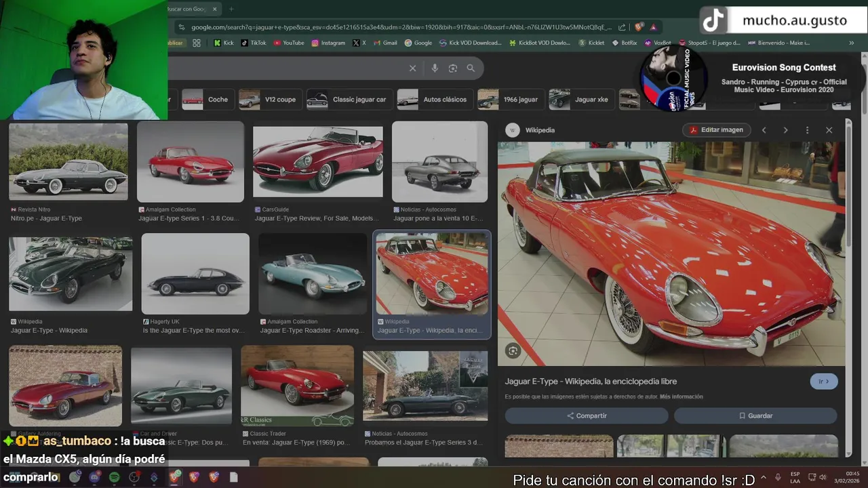Image resolution: width=868 pixels, height=488 pixels.
Task: Click the Compartir button
Action: [x=587, y=415]
